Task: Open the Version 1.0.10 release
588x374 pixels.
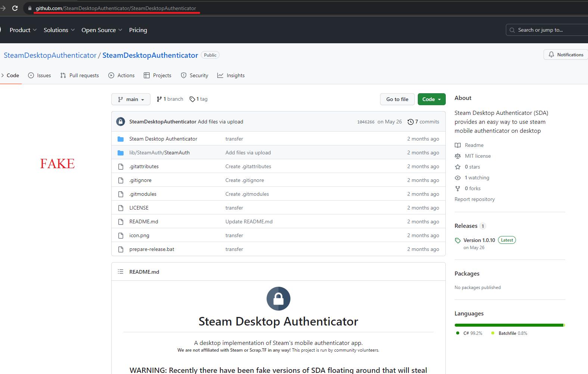Action: click(x=479, y=240)
